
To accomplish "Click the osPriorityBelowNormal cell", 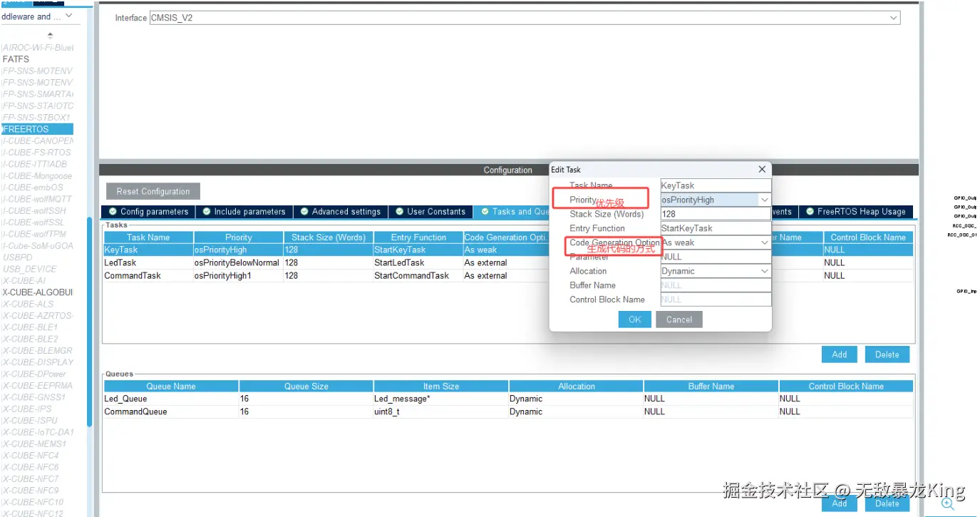I will click(238, 262).
